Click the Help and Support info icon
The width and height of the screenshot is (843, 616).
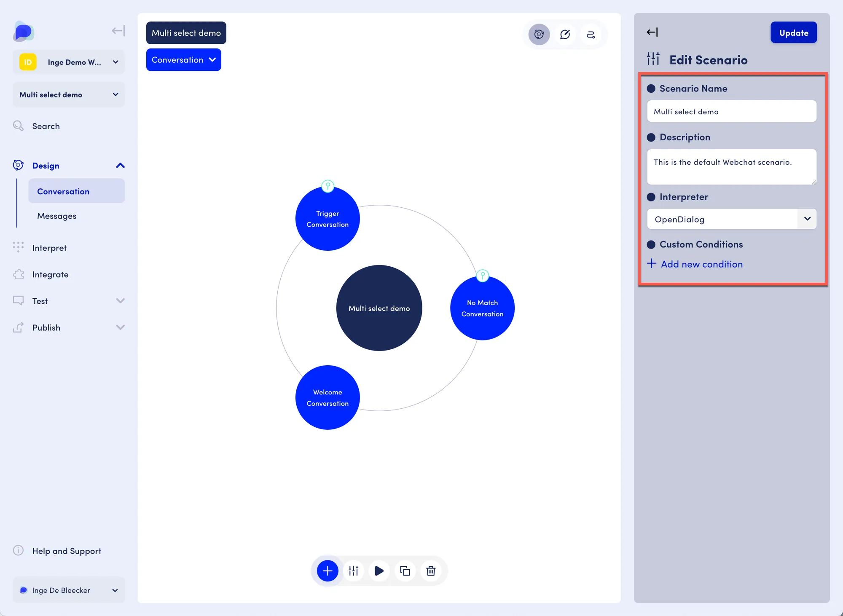click(x=18, y=550)
